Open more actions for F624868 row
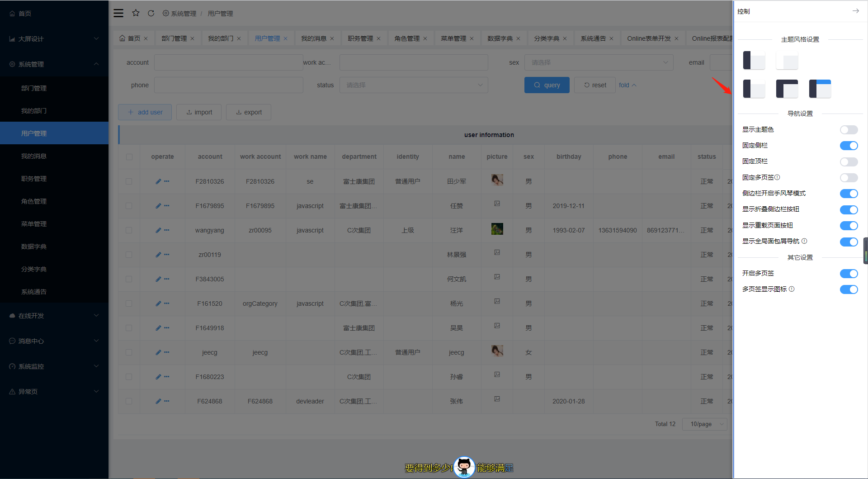Screen dimensions: 868x479 pos(167,401)
